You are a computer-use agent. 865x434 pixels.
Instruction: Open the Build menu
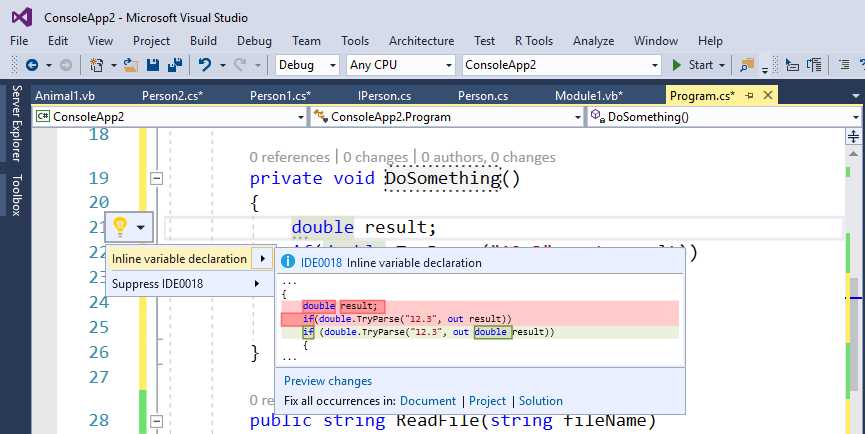(x=204, y=41)
